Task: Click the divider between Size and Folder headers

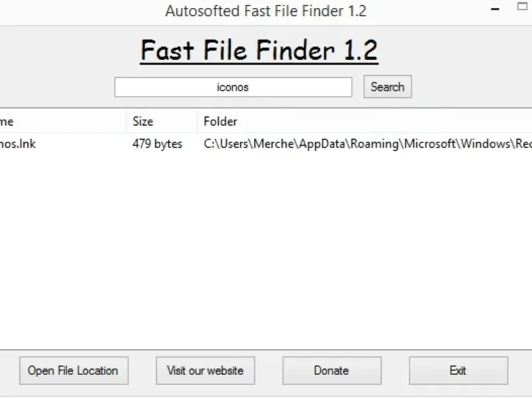Action: [197, 121]
